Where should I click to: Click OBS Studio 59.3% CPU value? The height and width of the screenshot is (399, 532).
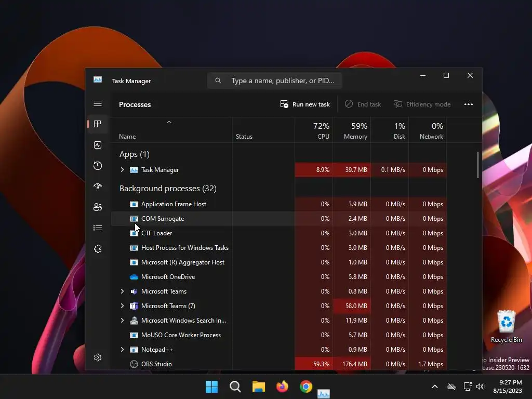point(321,364)
